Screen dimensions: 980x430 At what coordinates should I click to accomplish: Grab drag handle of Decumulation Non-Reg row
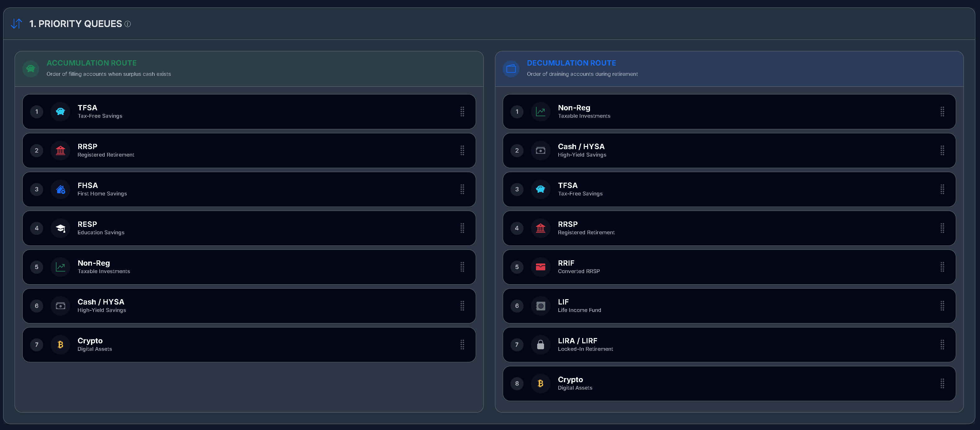pyautogui.click(x=942, y=112)
